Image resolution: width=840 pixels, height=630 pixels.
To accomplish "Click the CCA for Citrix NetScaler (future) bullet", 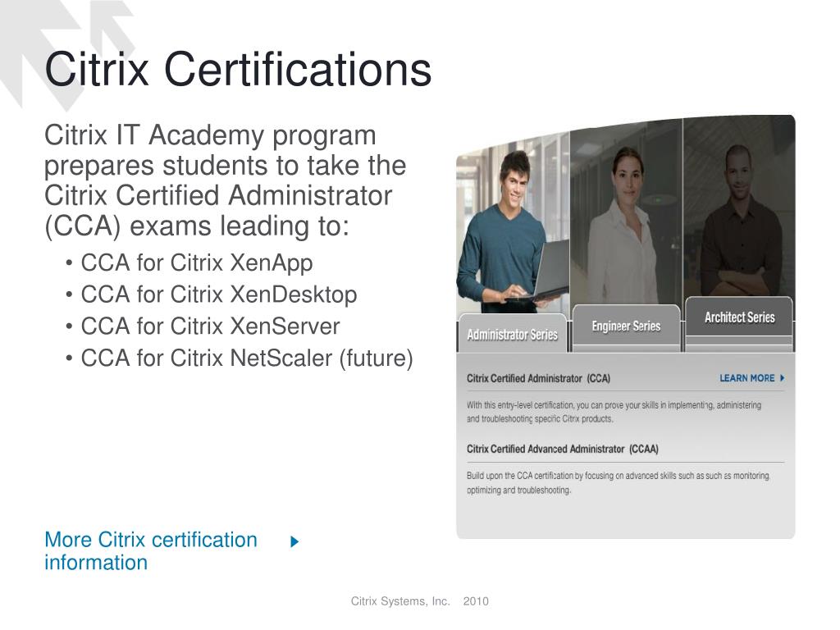I will coord(247,358).
